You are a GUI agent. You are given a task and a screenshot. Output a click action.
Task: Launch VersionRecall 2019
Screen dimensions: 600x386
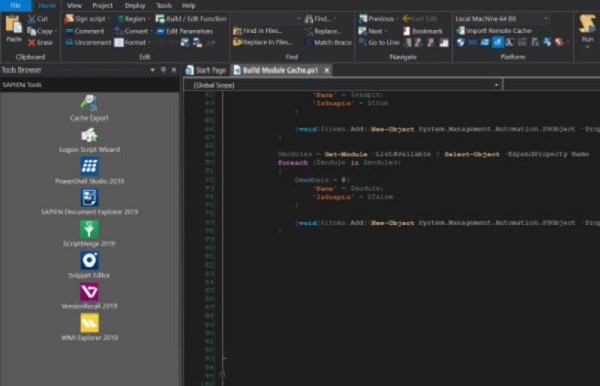(x=89, y=296)
